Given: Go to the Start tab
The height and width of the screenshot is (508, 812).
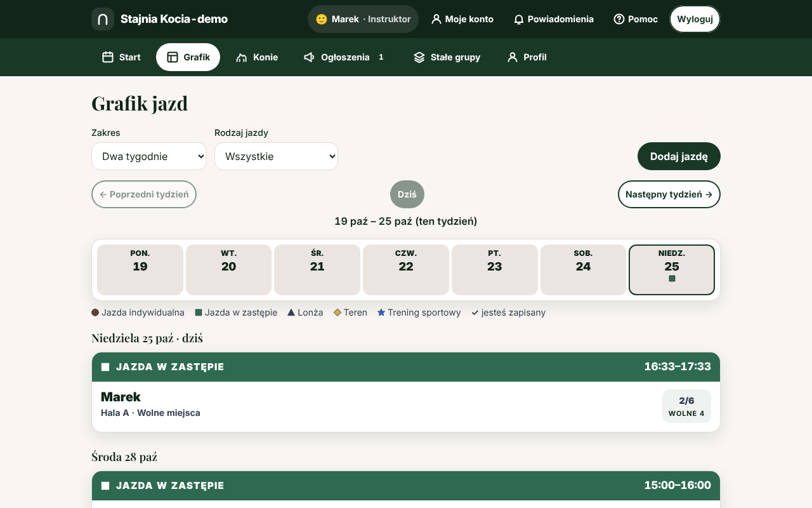Looking at the screenshot, I should (x=121, y=57).
